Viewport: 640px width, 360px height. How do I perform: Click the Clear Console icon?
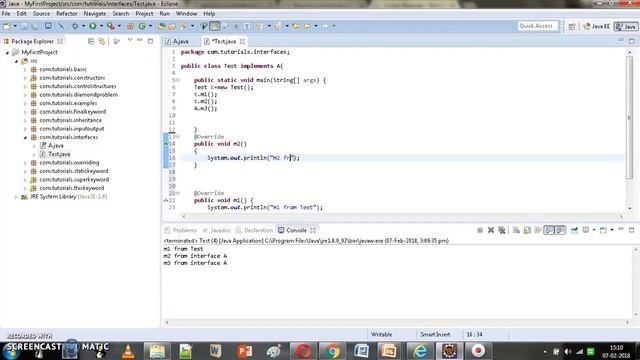click(x=516, y=230)
